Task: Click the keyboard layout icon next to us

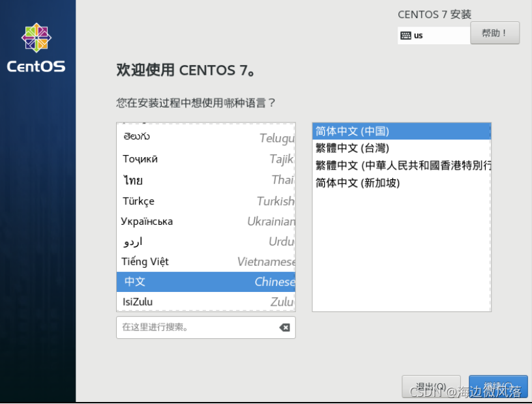Action: tap(406, 36)
